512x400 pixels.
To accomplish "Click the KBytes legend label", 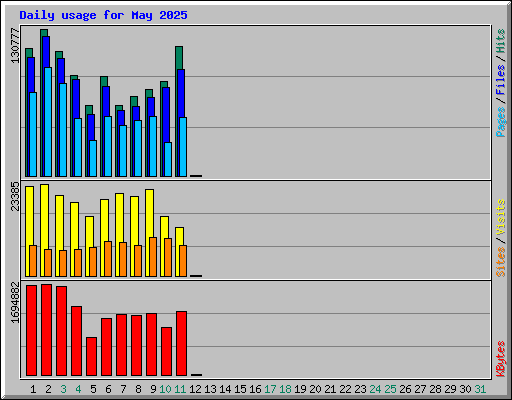I will (500, 359).
